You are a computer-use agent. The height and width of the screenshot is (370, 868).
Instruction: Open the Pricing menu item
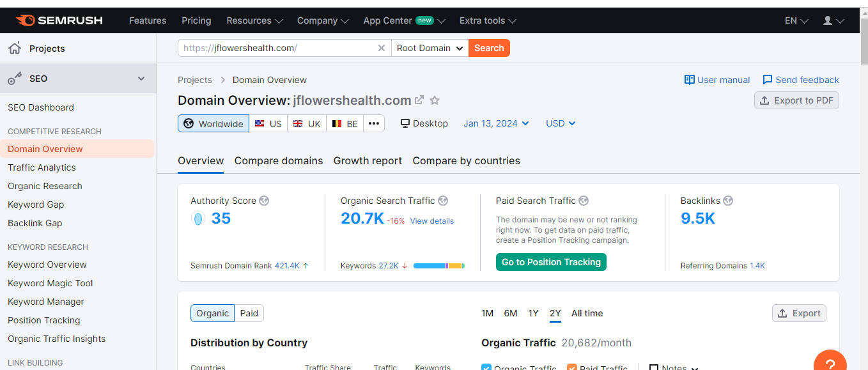point(196,20)
